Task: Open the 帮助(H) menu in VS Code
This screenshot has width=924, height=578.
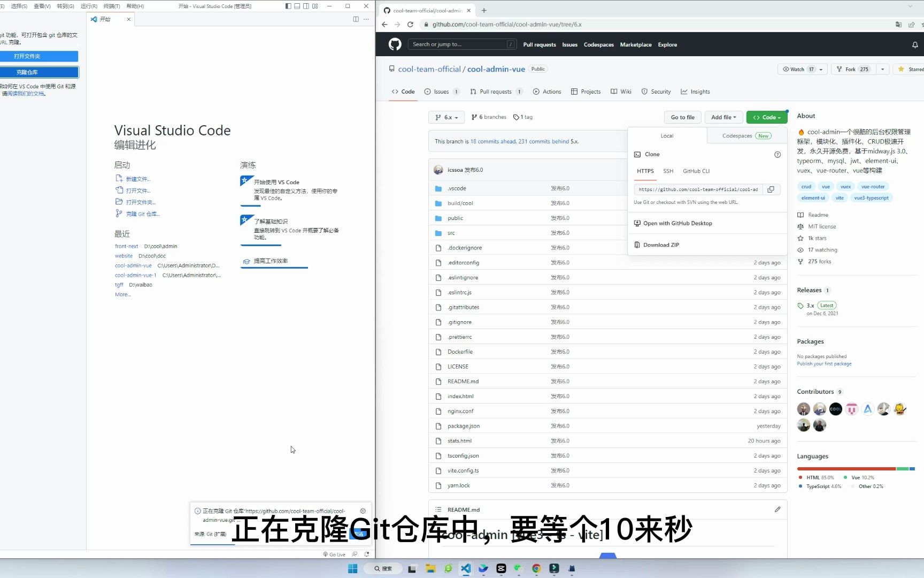Action: [x=135, y=6]
